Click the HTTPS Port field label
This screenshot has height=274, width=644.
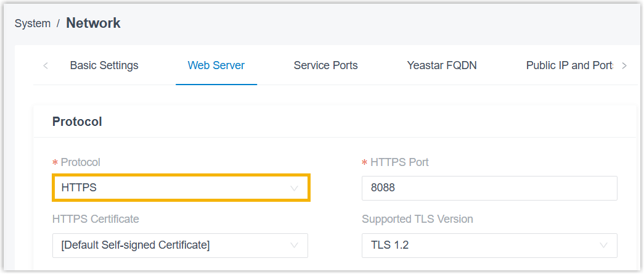click(399, 162)
